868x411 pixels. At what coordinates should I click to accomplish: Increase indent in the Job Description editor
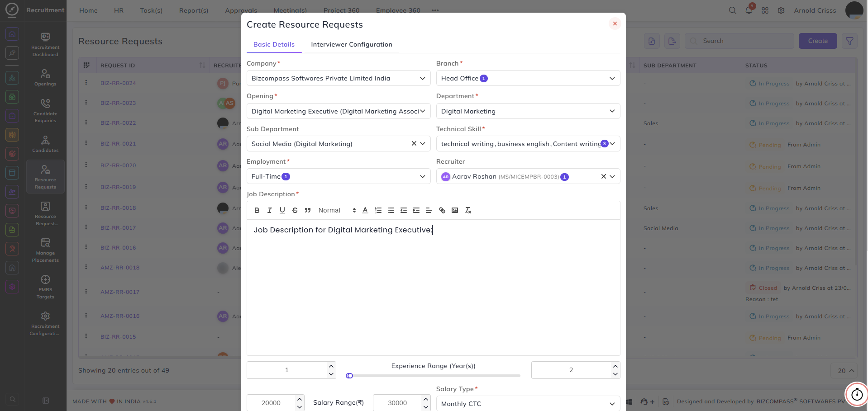pyautogui.click(x=416, y=210)
